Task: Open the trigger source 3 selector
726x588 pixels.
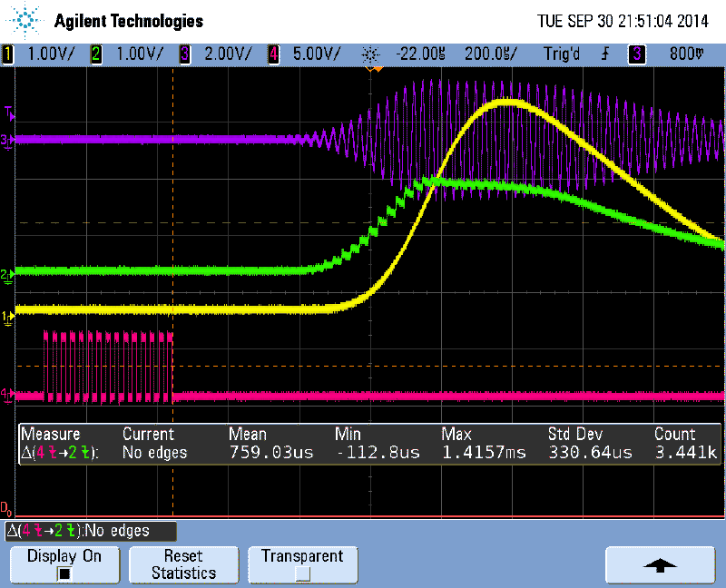Action: point(636,54)
